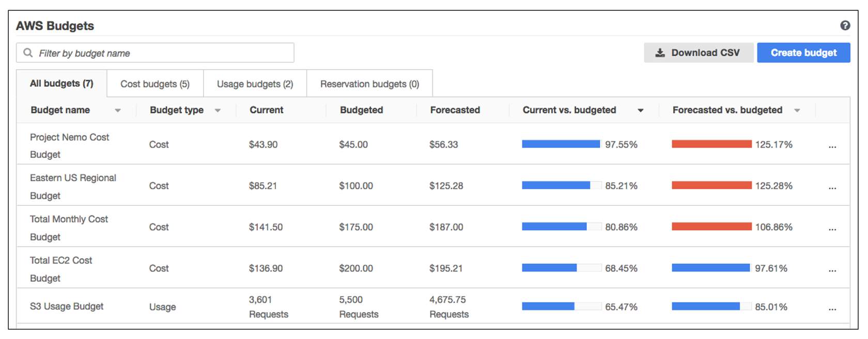
Task: Select the Usage budget type cell
Action: tap(162, 307)
